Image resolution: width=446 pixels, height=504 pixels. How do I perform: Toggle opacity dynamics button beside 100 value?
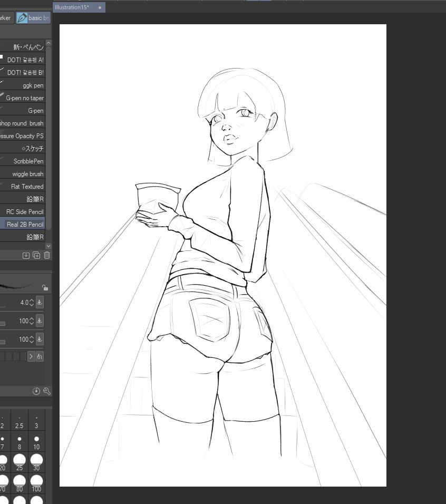click(40, 321)
